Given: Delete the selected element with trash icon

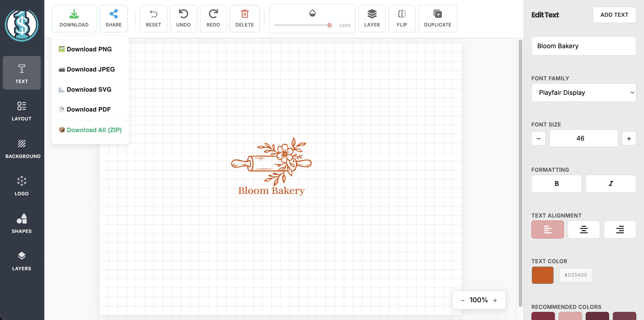Looking at the screenshot, I should click(244, 19).
